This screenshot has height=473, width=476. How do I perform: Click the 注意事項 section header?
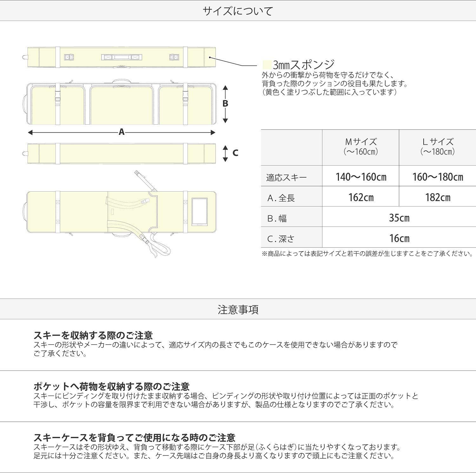(238, 309)
